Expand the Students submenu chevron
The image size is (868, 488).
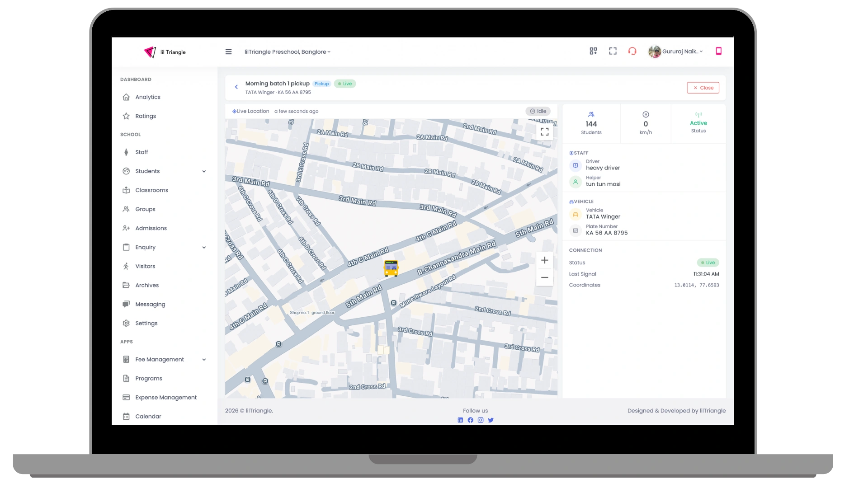204,171
